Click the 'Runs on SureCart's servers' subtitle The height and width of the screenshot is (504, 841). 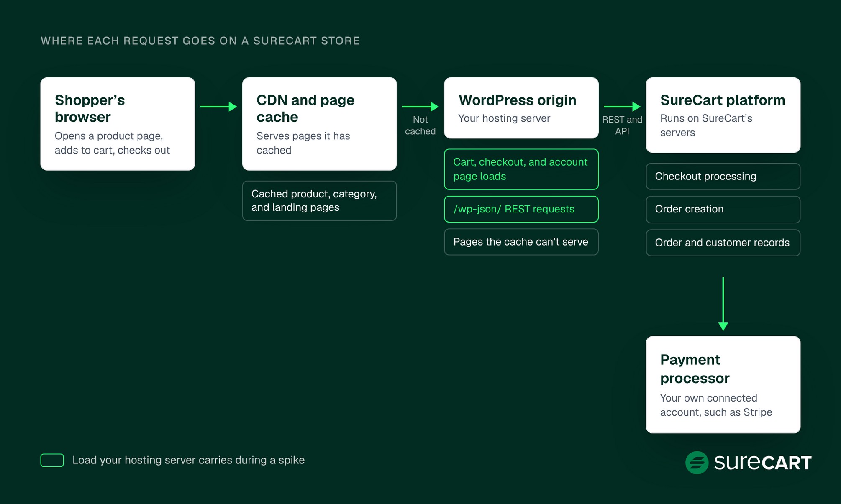[x=706, y=125]
